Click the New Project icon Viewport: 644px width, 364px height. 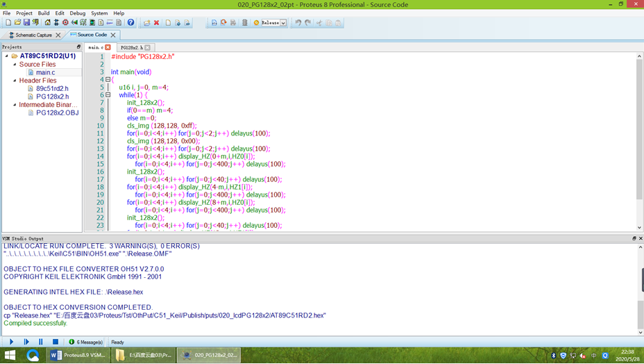[8, 23]
